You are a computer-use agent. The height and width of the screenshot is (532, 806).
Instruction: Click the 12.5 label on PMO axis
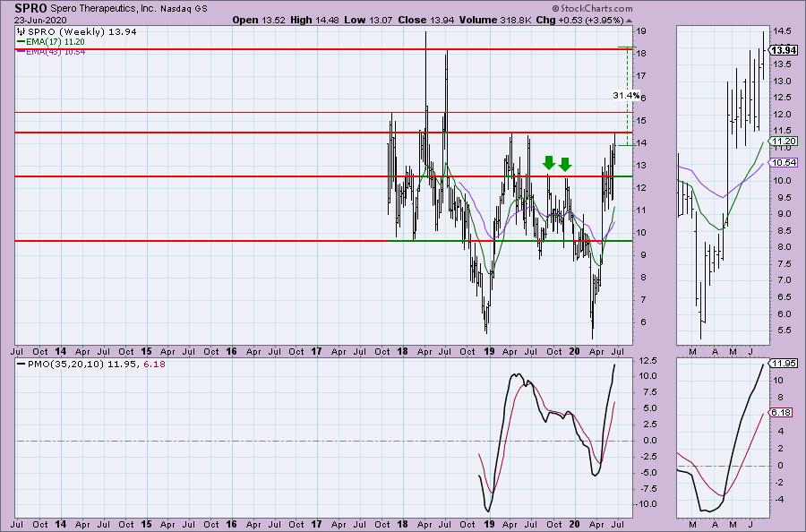647,361
